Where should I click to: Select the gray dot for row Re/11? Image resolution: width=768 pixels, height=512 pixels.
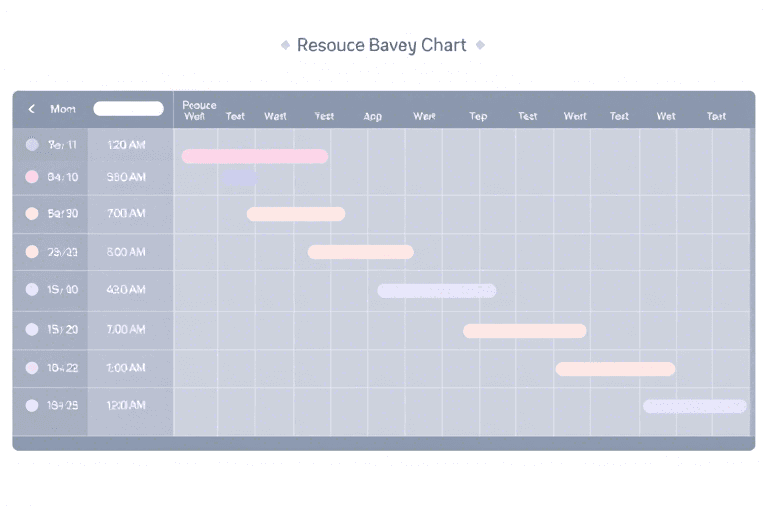[32, 145]
